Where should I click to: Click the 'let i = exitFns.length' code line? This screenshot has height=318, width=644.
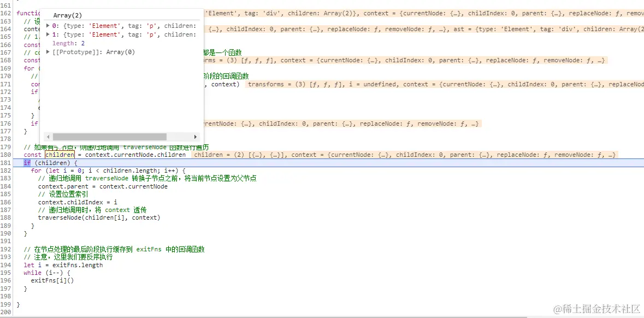coord(63,265)
